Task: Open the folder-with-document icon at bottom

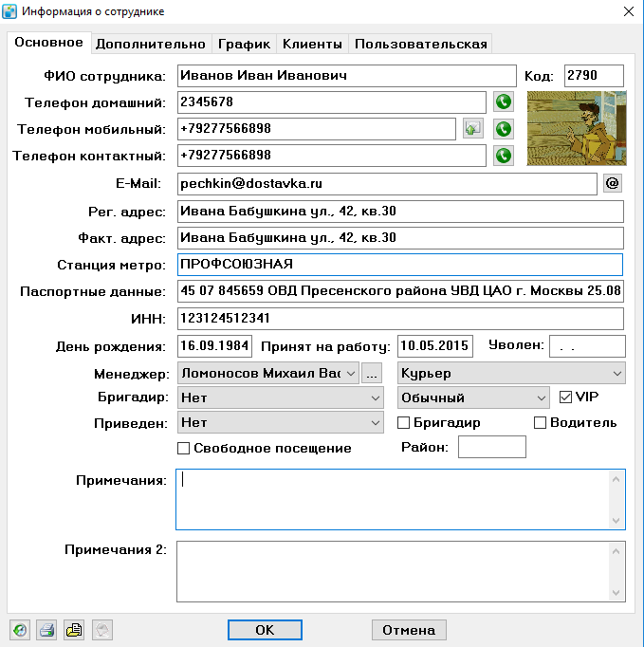Action: (74, 630)
